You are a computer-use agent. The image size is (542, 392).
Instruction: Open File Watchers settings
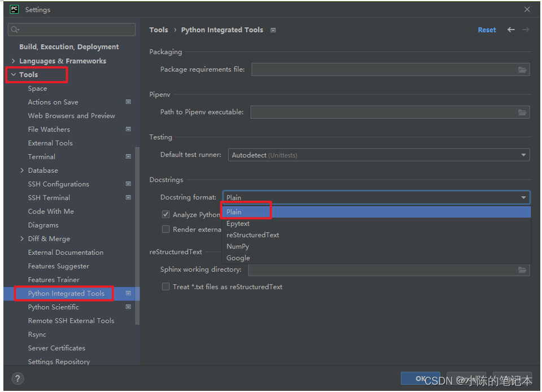(49, 129)
